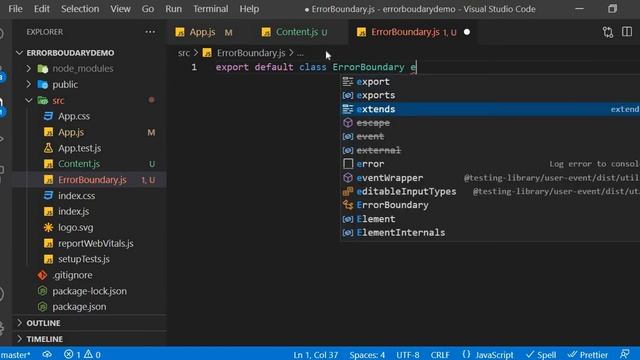Change indentation via Spaces: 4
Image resolution: width=640 pixels, height=360 pixels.
click(x=367, y=355)
